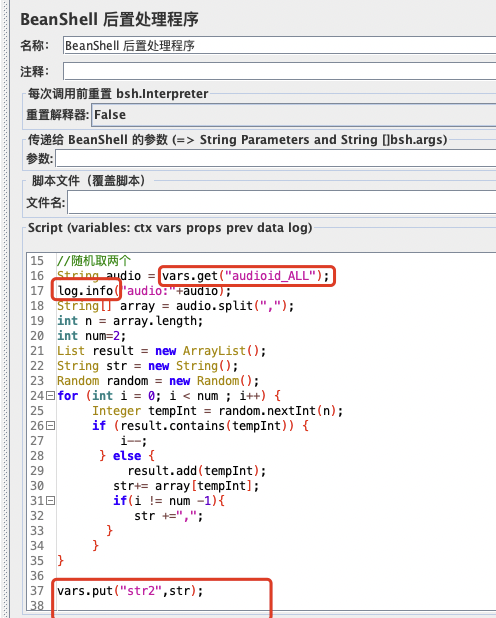Collapse the for loop fold at line 24
496x618 pixels.
(50, 395)
